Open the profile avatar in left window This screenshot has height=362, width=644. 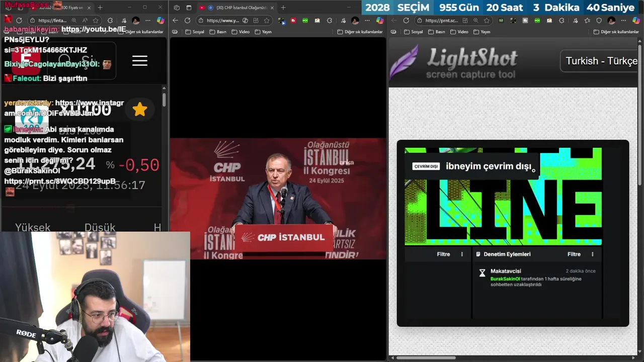[x=136, y=21]
